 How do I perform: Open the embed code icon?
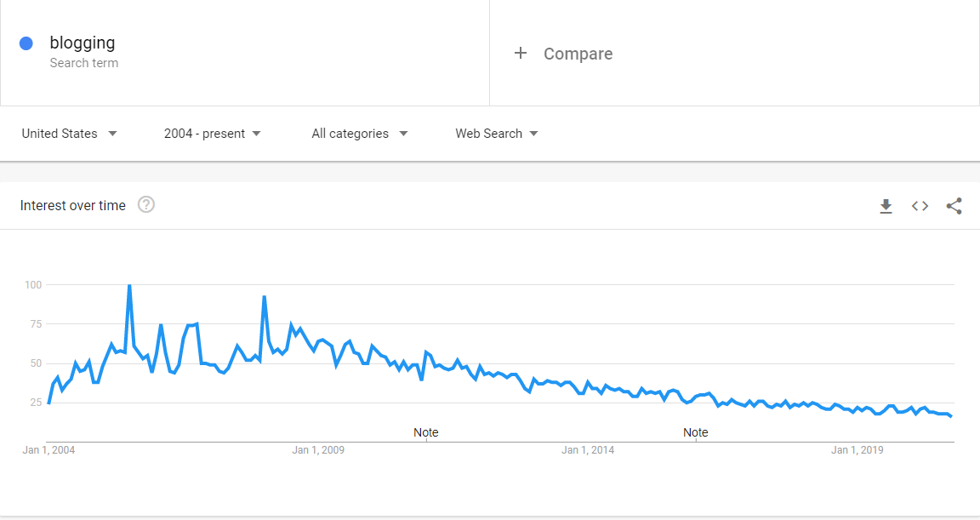coord(920,206)
